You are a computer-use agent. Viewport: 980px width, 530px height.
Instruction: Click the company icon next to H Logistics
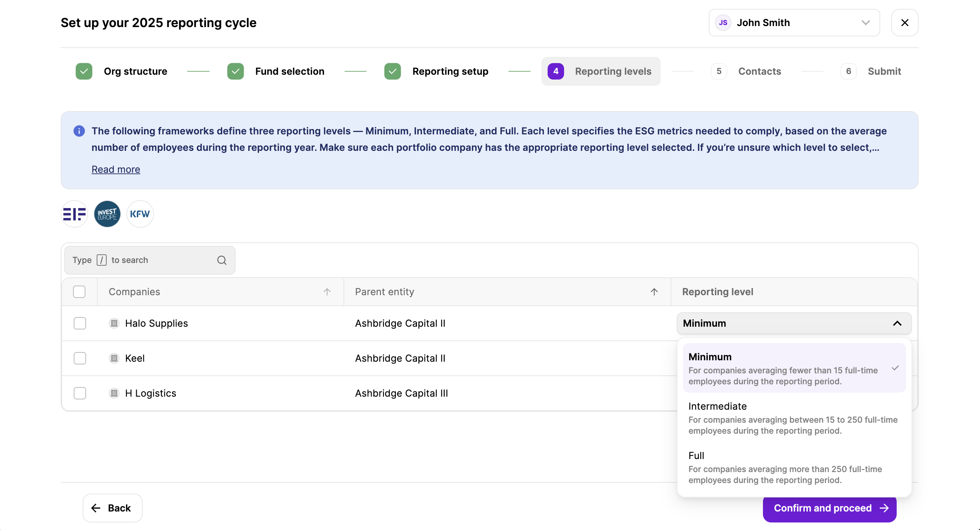point(114,394)
